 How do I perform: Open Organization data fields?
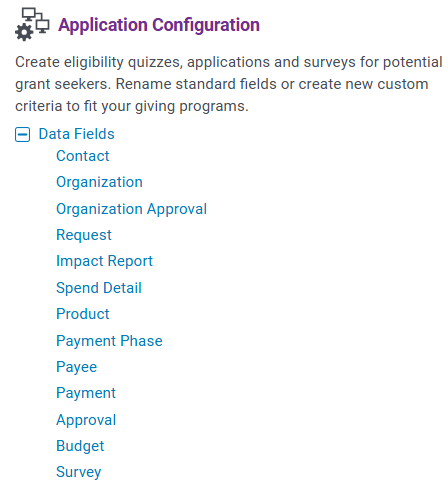coord(99,182)
